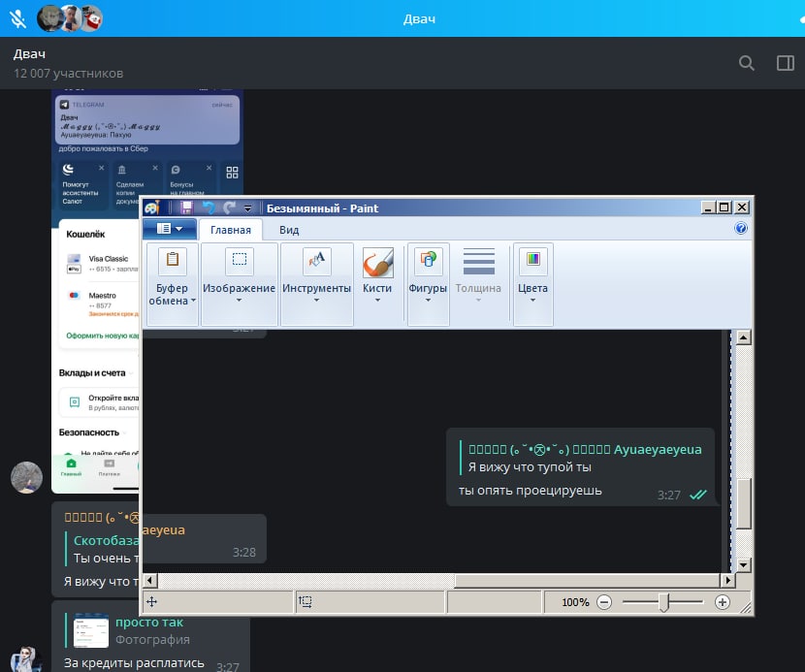Click the Безымянный - Paint window title
This screenshot has width=805, height=672.
[x=322, y=208]
